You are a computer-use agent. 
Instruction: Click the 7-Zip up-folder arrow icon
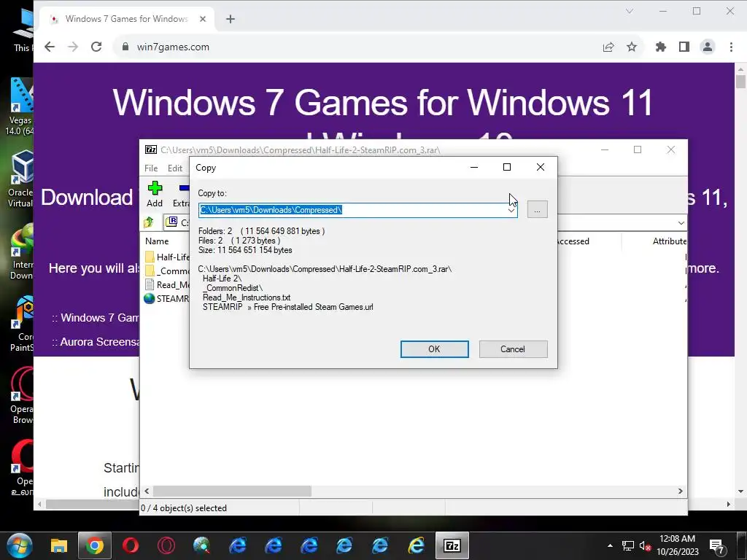coord(149,222)
